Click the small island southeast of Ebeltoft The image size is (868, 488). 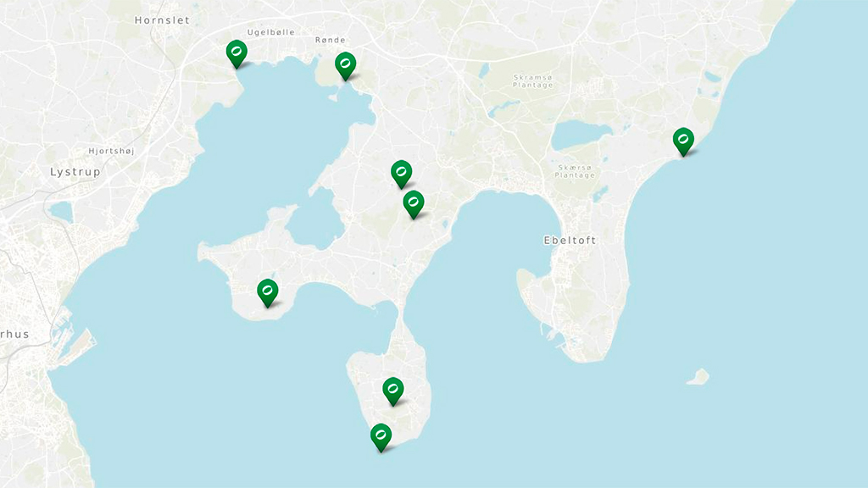click(x=698, y=377)
